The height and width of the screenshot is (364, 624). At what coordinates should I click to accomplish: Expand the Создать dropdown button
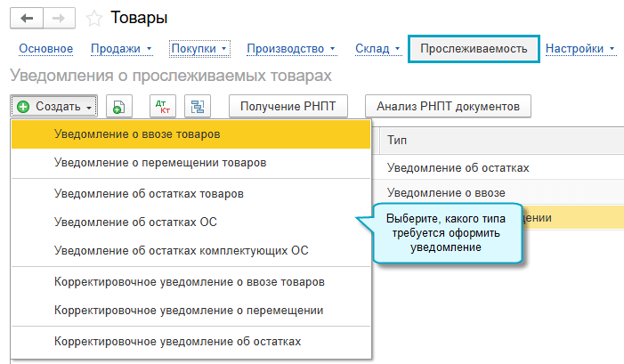tap(53, 106)
